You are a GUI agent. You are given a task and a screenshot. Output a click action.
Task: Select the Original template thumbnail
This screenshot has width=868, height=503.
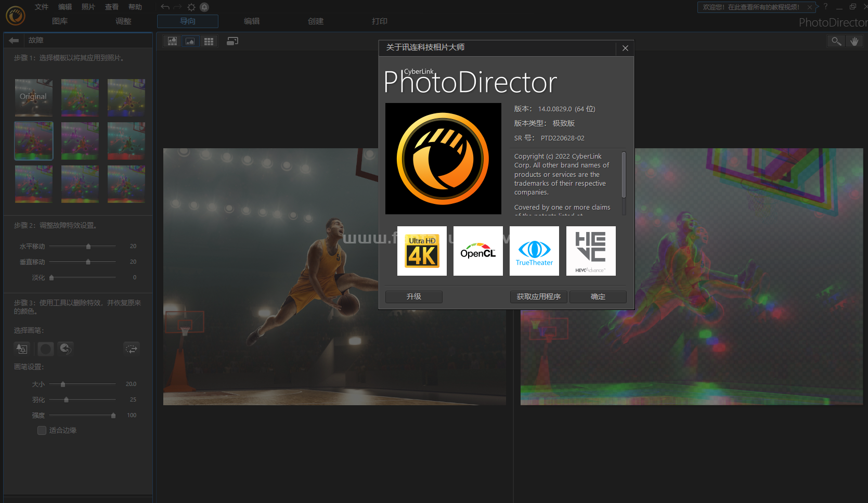click(33, 97)
